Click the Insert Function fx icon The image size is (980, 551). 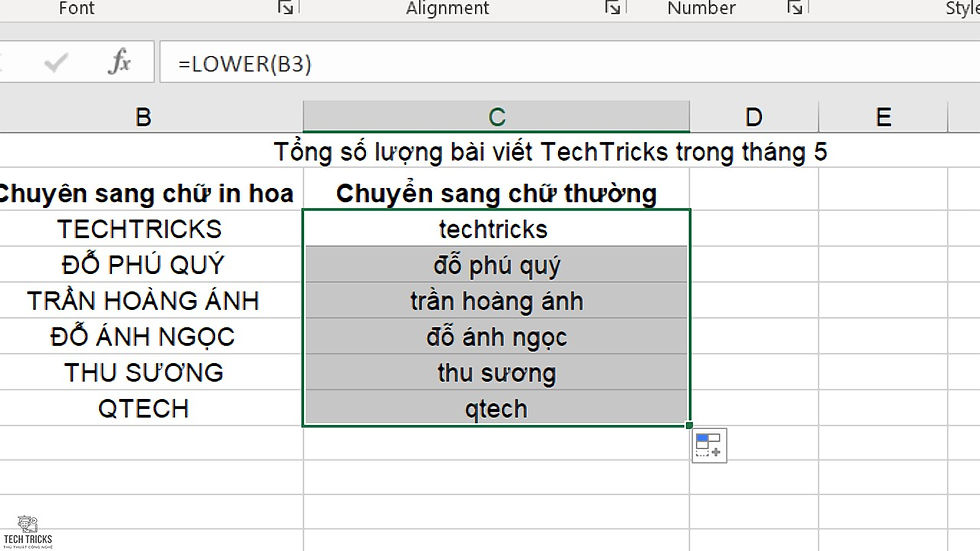pos(119,62)
